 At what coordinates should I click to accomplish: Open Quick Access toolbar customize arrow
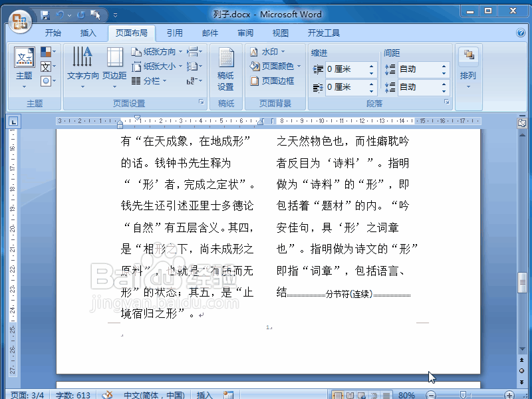pos(115,15)
